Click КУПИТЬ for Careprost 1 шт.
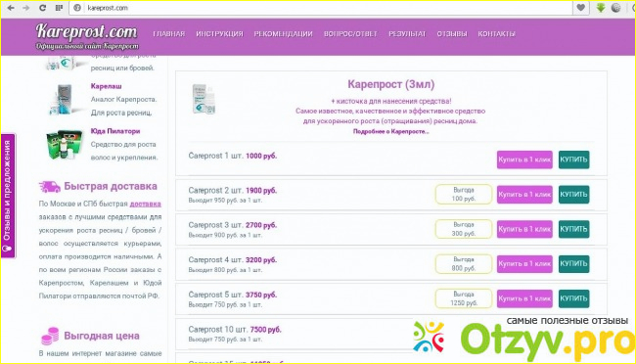This screenshot has height=364, width=636. point(573,159)
